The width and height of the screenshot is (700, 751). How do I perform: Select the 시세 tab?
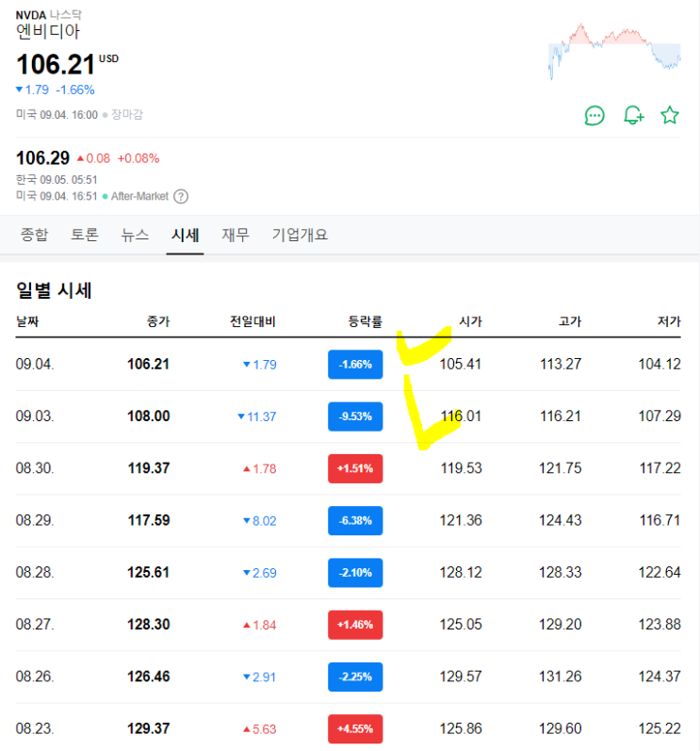[x=185, y=235]
